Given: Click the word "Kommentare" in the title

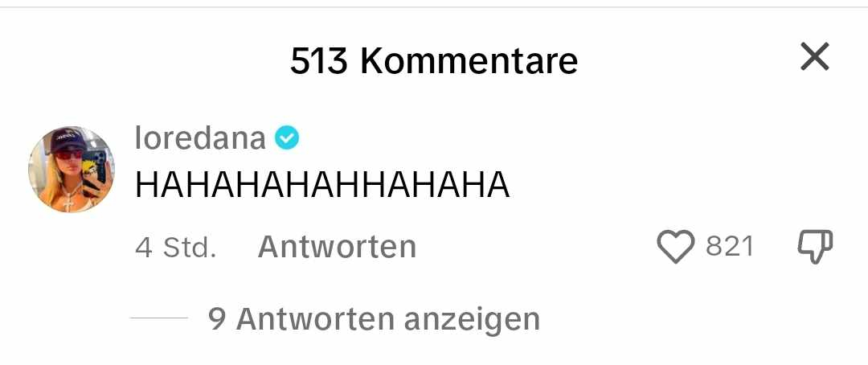Looking at the screenshot, I should pyautogui.click(x=469, y=60).
